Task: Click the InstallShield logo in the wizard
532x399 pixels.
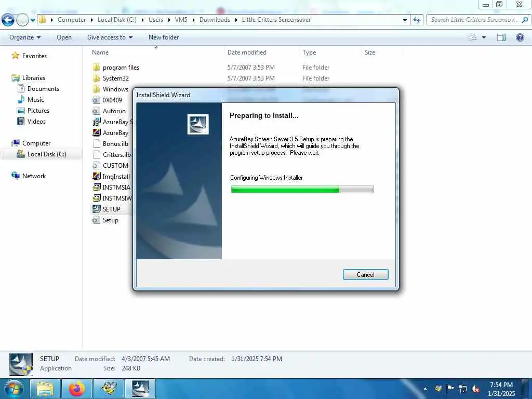Action: tap(198, 124)
